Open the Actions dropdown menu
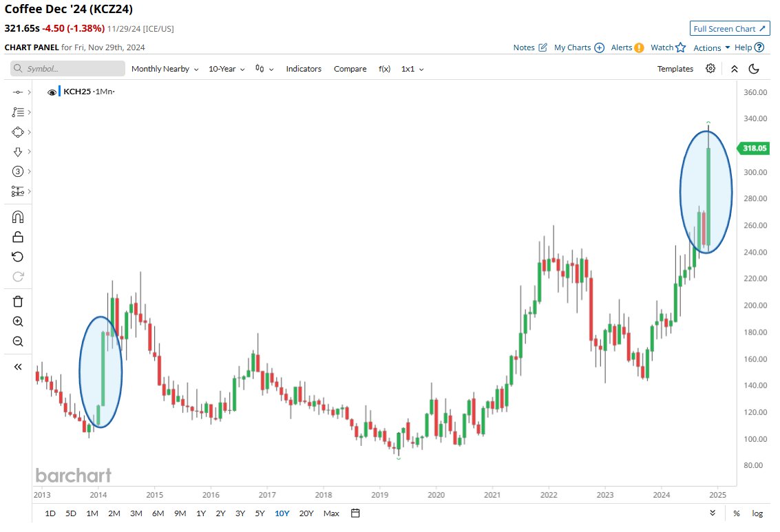Image resolution: width=780 pixels, height=532 pixels. [x=711, y=47]
